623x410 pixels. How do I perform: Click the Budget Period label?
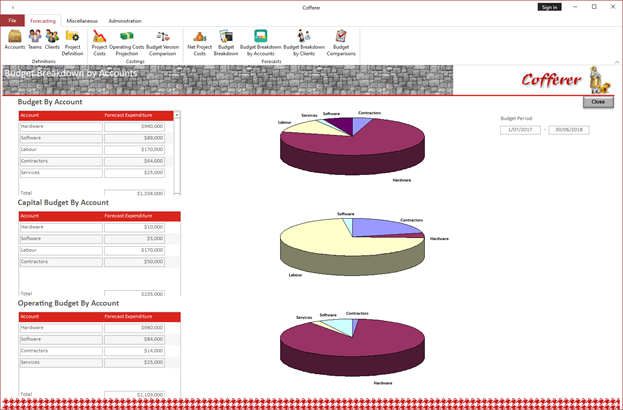(517, 118)
